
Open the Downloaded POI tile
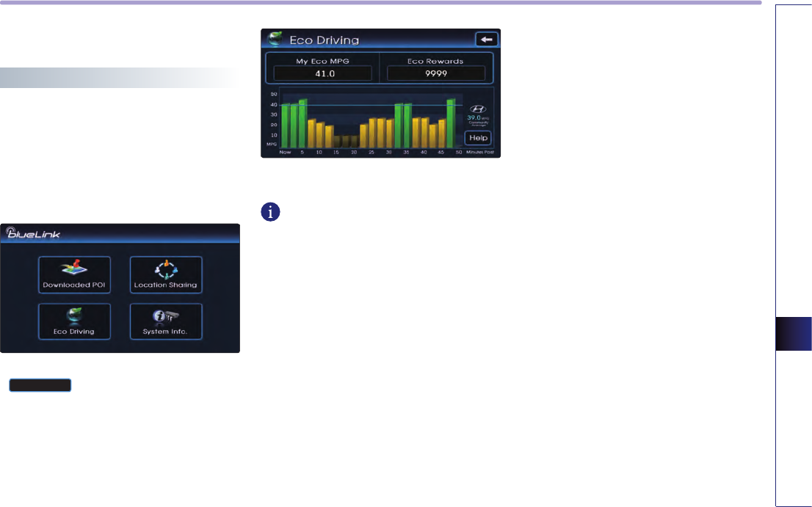pos(74,274)
